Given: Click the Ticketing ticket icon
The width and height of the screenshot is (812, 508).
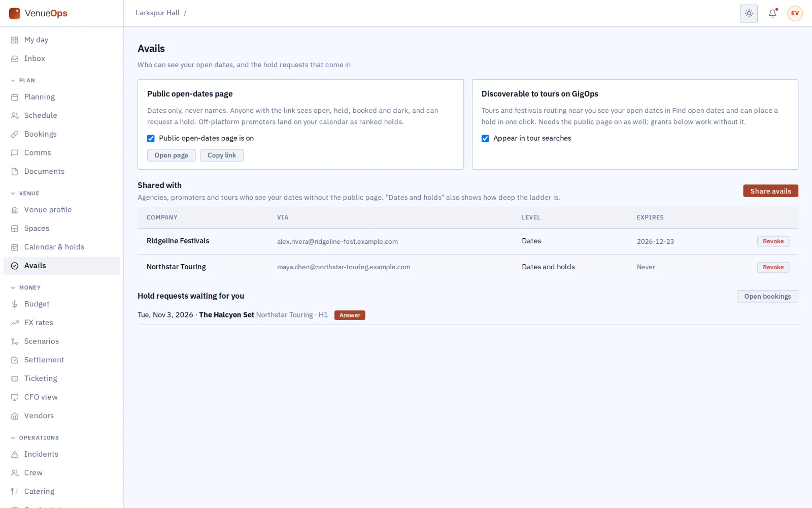Looking at the screenshot, I should pos(15,378).
